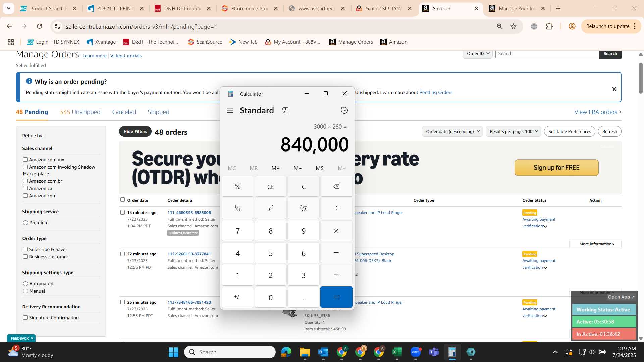Bookmark this page with star icon
Image resolution: width=644 pixels, height=362 pixels.
[x=513, y=26]
